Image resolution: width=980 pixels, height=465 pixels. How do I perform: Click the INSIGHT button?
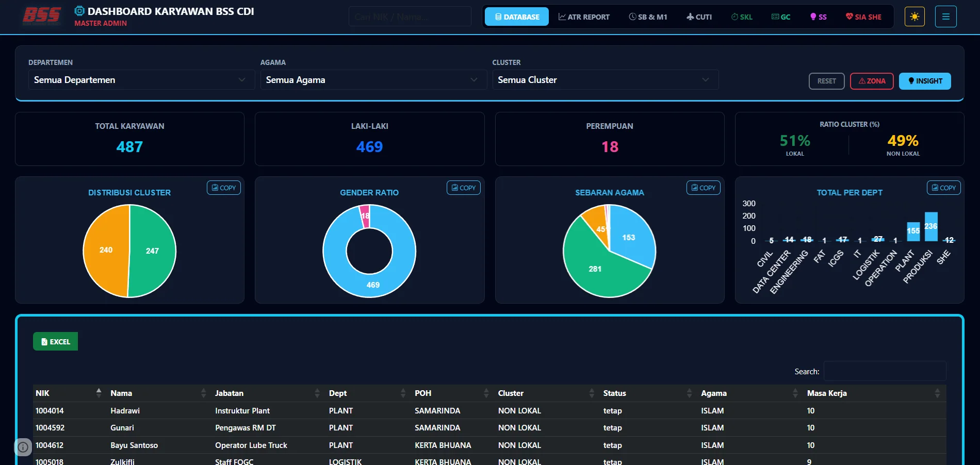(x=925, y=81)
